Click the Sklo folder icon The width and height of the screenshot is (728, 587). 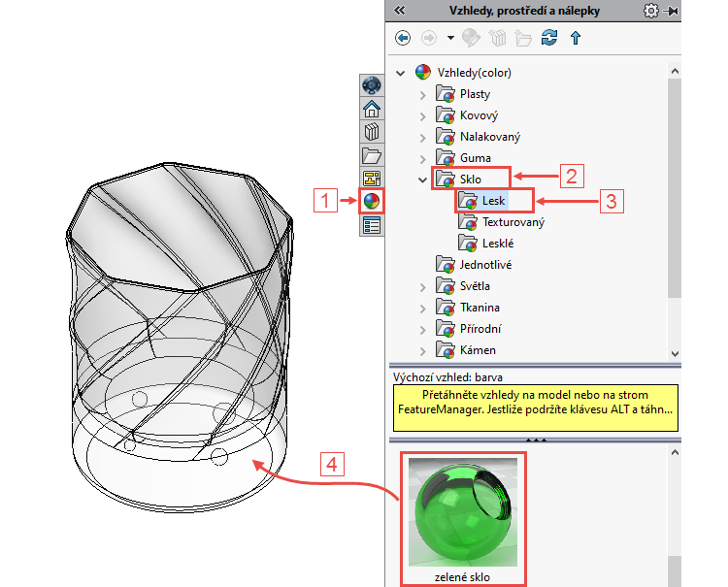click(446, 179)
